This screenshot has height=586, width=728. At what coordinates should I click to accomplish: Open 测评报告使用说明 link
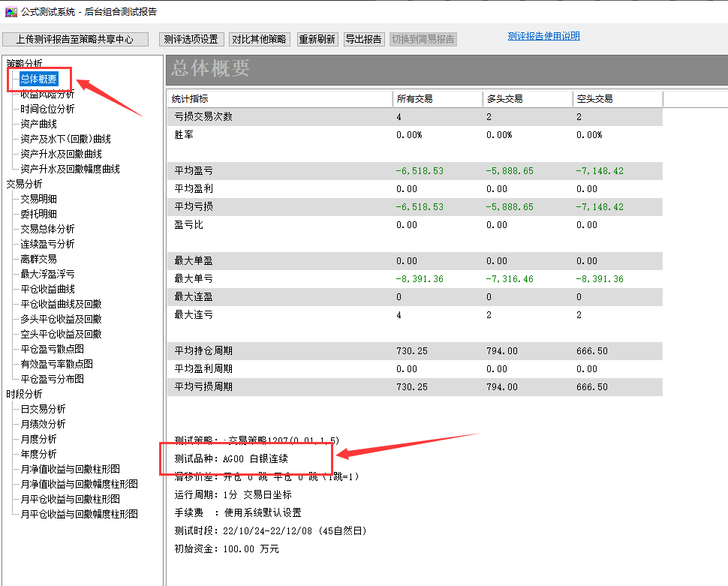pos(543,36)
